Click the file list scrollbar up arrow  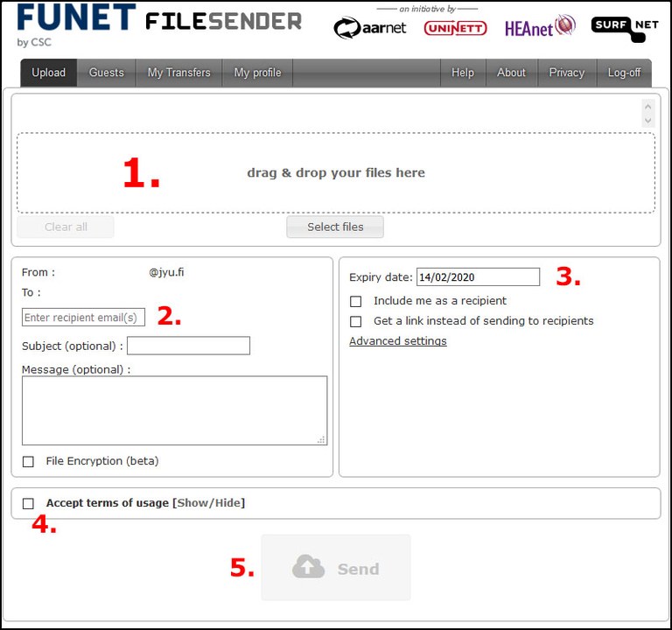click(x=648, y=106)
